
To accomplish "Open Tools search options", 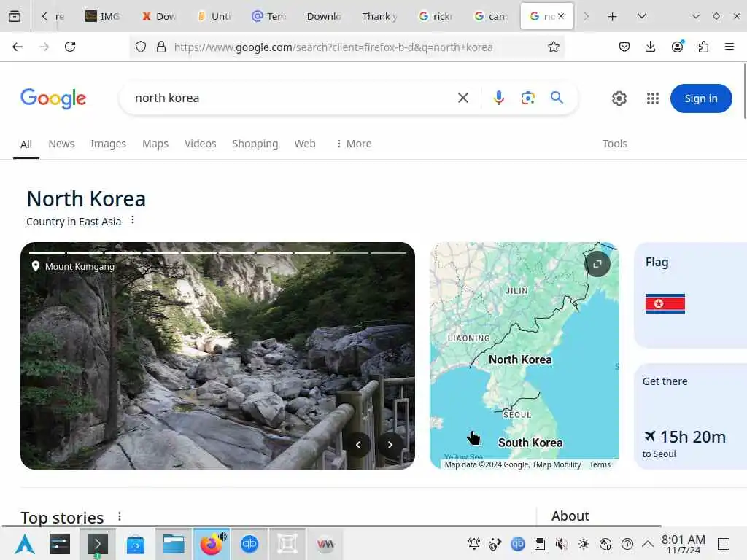I will (x=614, y=144).
